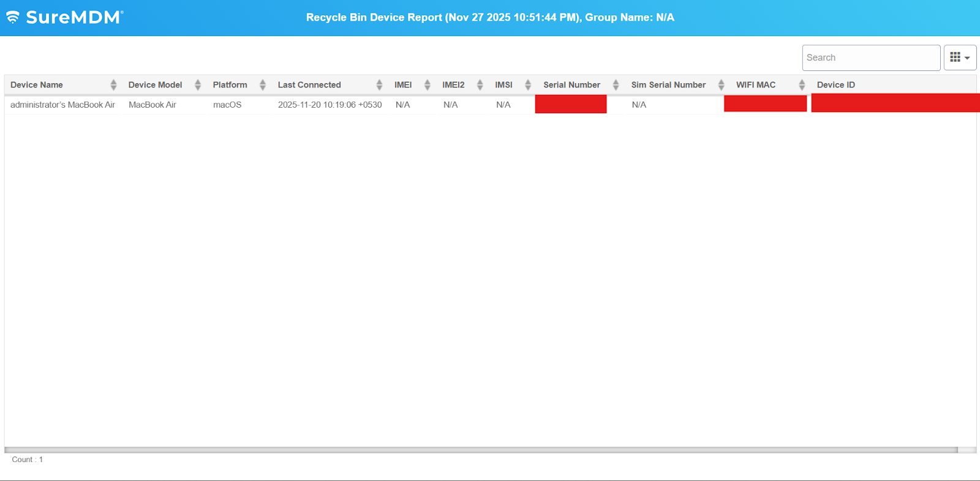The image size is (980, 481).
Task: Click the horizontal scrollbar at table bottom
Action: [x=481, y=450]
